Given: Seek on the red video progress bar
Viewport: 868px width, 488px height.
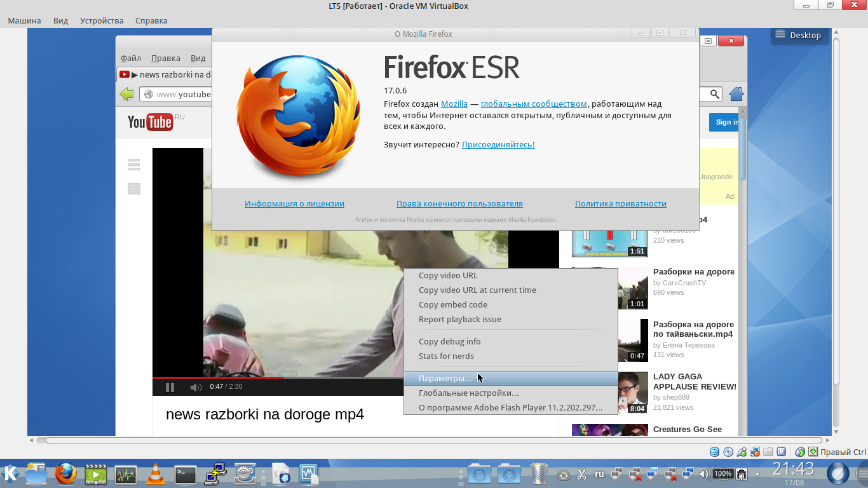Looking at the screenshot, I should coord(218,377).
